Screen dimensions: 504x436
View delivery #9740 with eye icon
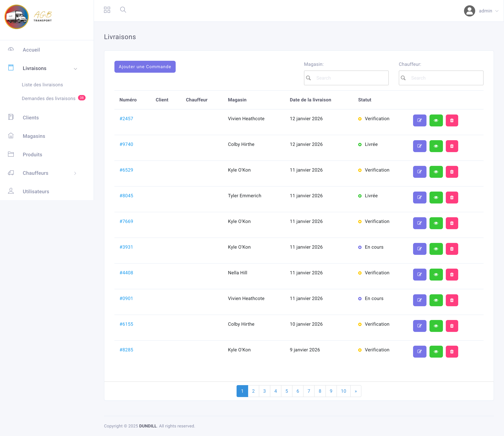436,146
